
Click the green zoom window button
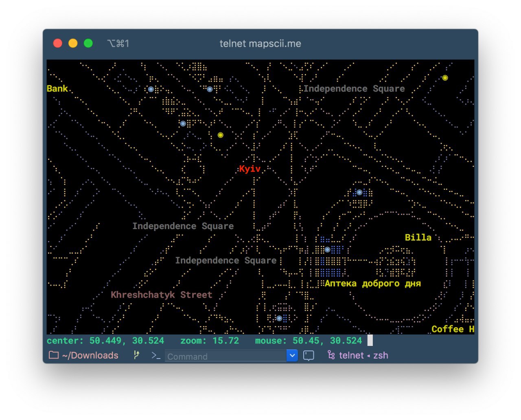click(x=88, y=43)
